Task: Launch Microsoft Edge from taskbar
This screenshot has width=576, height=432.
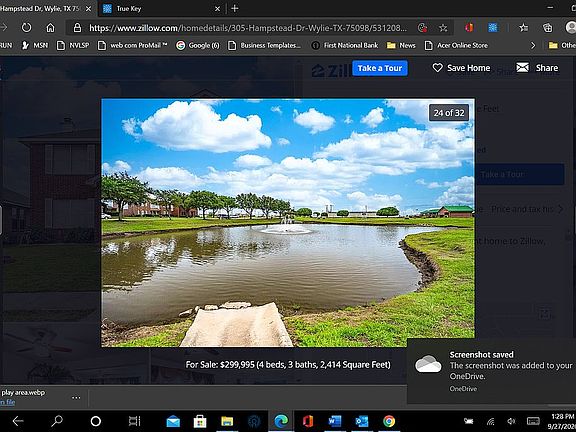Action: pos(282,421)
